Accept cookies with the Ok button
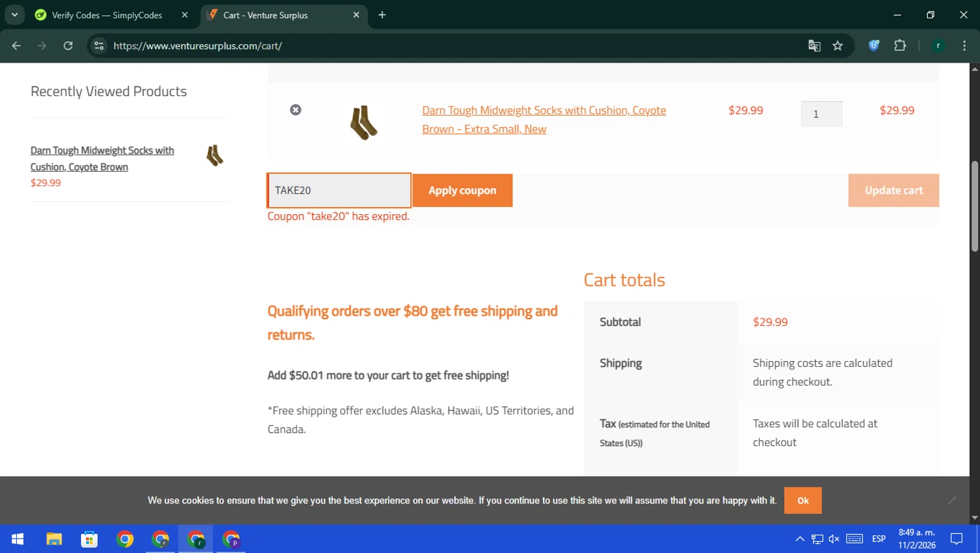The height and width of the screenshot is (553, 980). point(803,500)
